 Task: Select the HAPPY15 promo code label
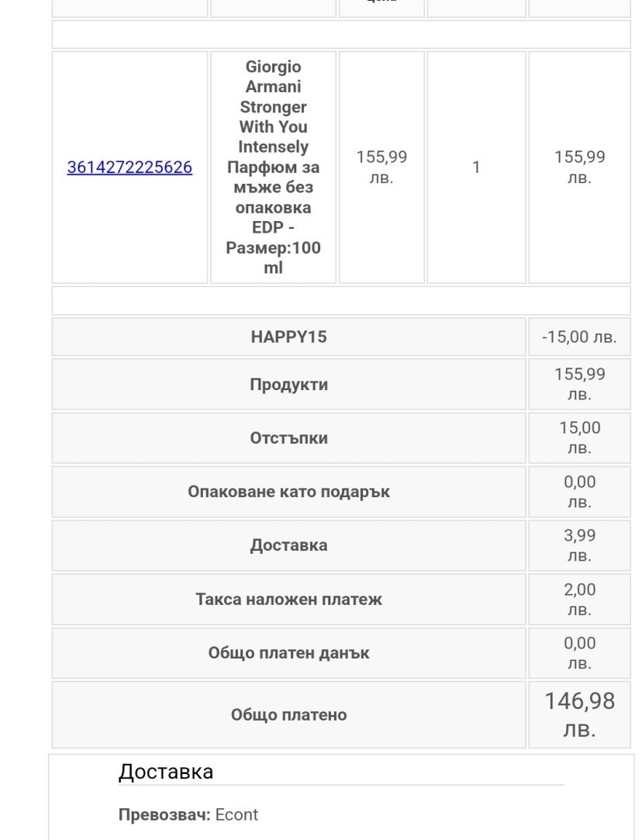click(x=288, y=337)
